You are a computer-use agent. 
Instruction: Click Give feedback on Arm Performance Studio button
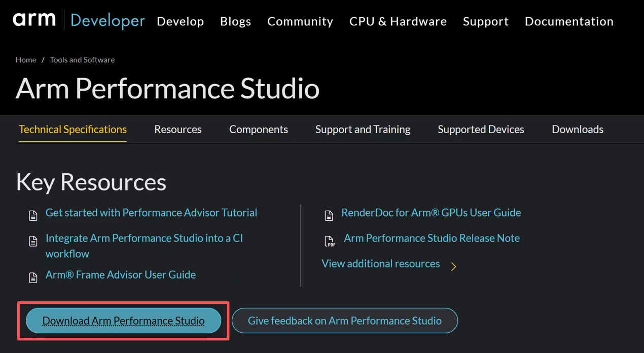point(345,321)
